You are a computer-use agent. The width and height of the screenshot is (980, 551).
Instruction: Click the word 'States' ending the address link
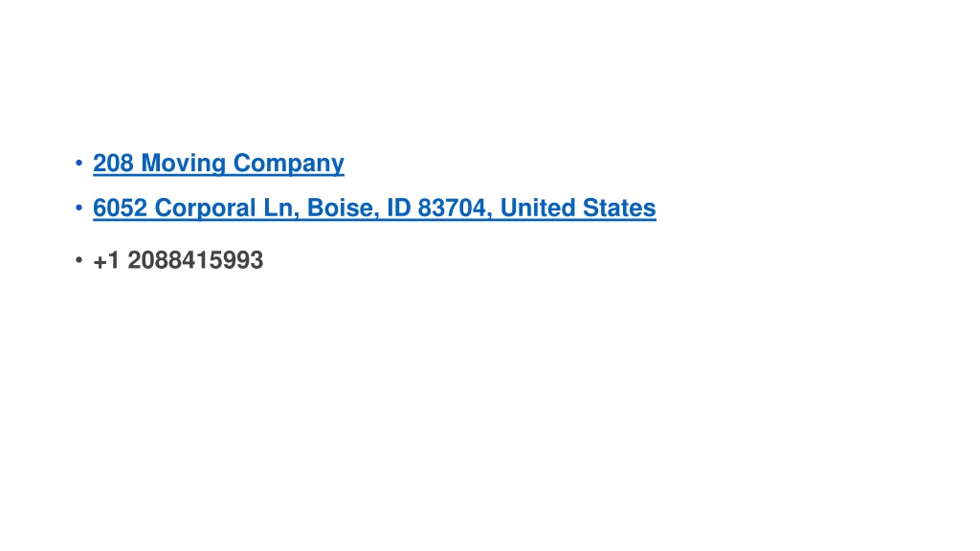[x=619, y=208]
